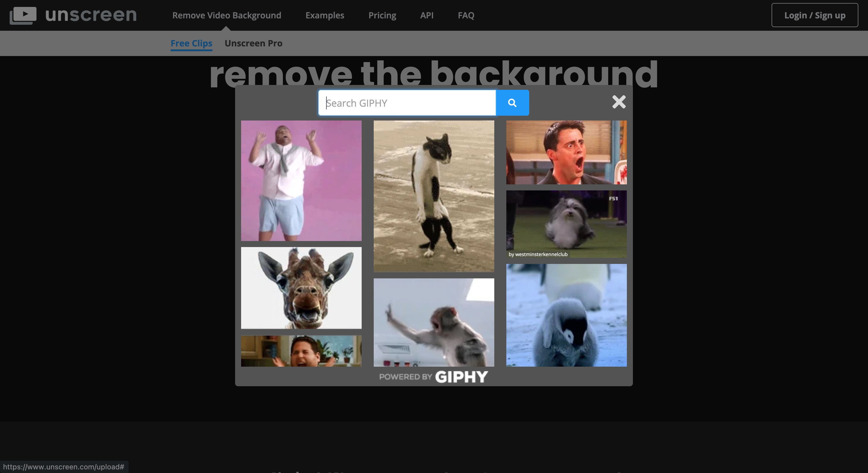The image size is (868, 473).
Task: Select the monkey waving GIF
Action: 434,322
